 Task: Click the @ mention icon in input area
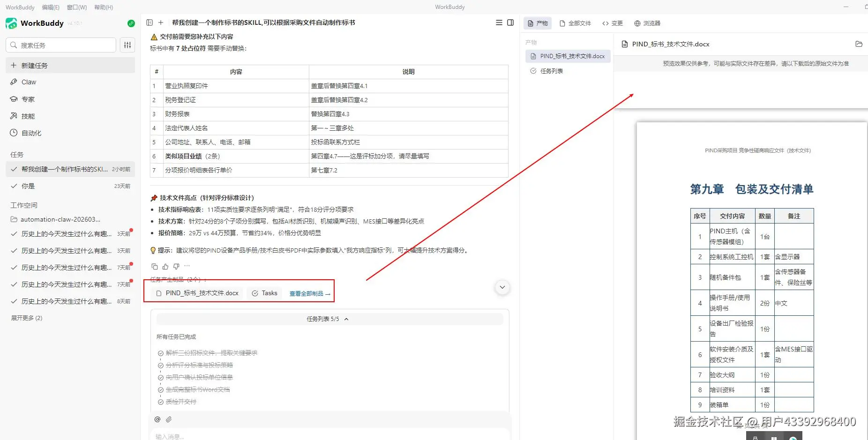click(x=157, y=419)
